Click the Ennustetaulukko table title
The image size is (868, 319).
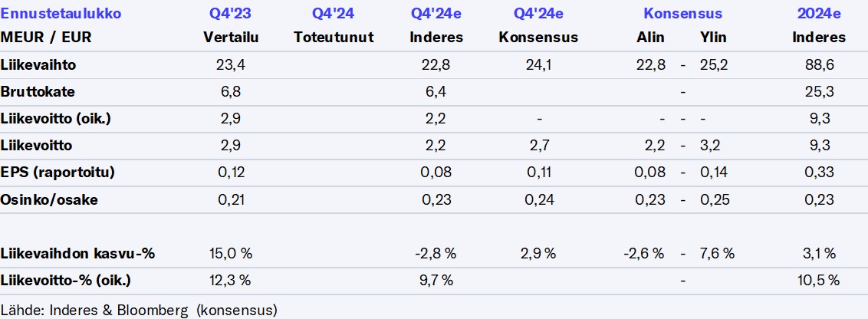(x=61, y=14)
